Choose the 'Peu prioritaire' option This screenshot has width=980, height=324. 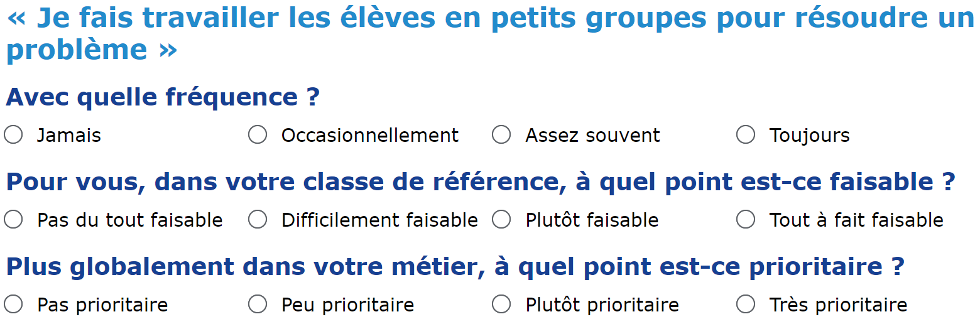[258, 305]
